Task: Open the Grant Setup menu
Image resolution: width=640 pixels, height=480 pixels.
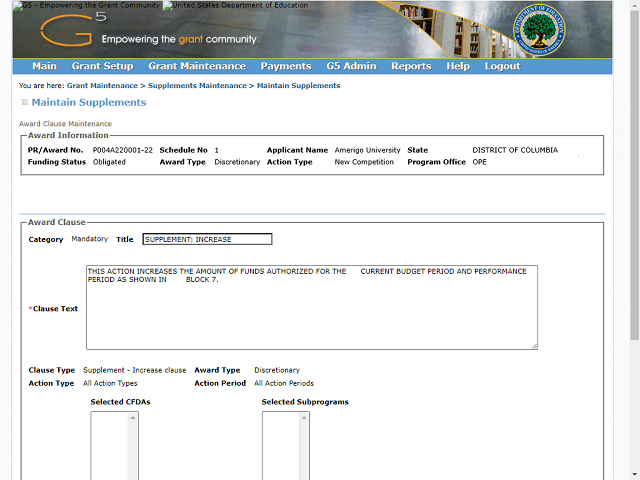Action: (102, 66)
